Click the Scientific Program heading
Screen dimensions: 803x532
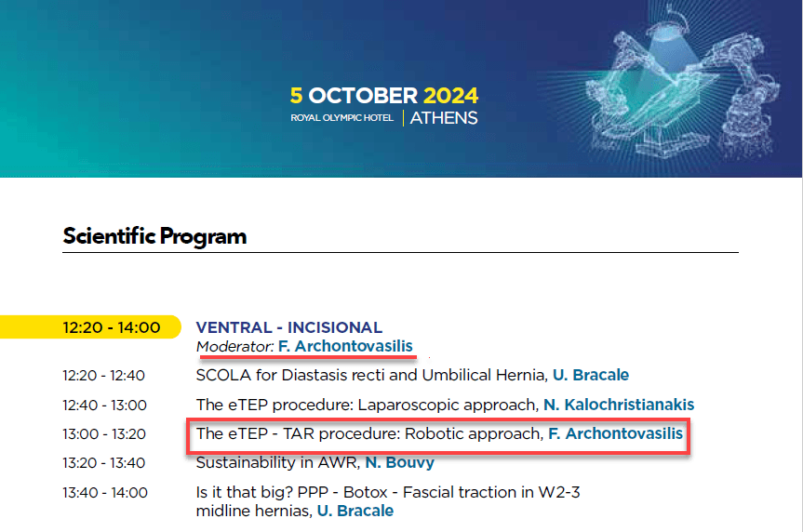click(154, 236)
